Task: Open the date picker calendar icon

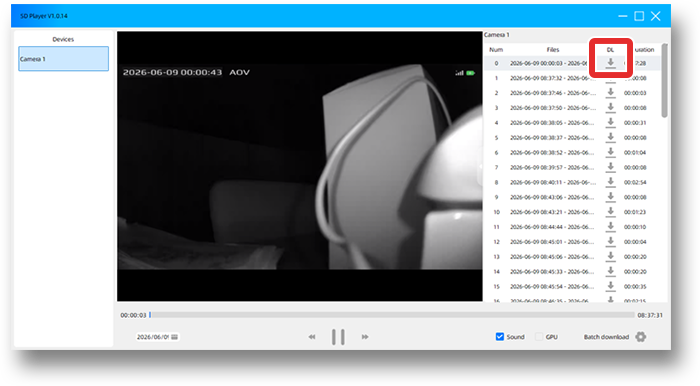Action: click(175, 337)
